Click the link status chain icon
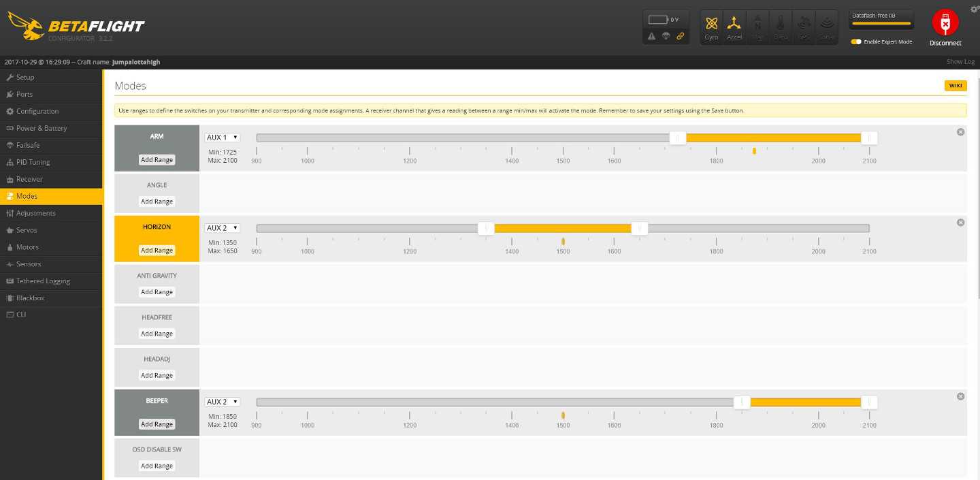Image resolution: width=980 pixels, height=480 pixels. click(681, 36)
